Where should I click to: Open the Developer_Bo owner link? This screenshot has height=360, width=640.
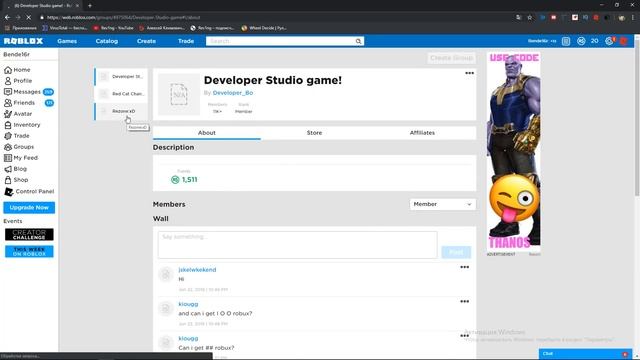[233, 93]
